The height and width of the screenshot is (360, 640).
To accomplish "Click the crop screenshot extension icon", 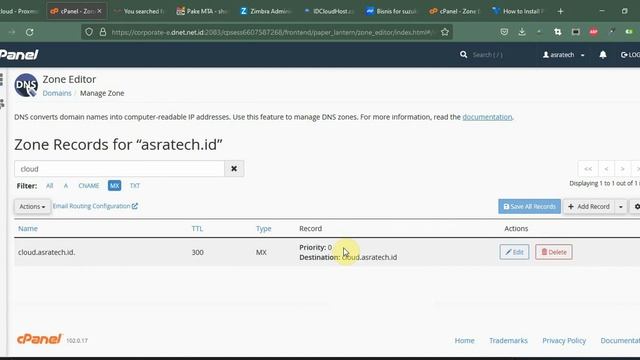I will click(558, 32).
